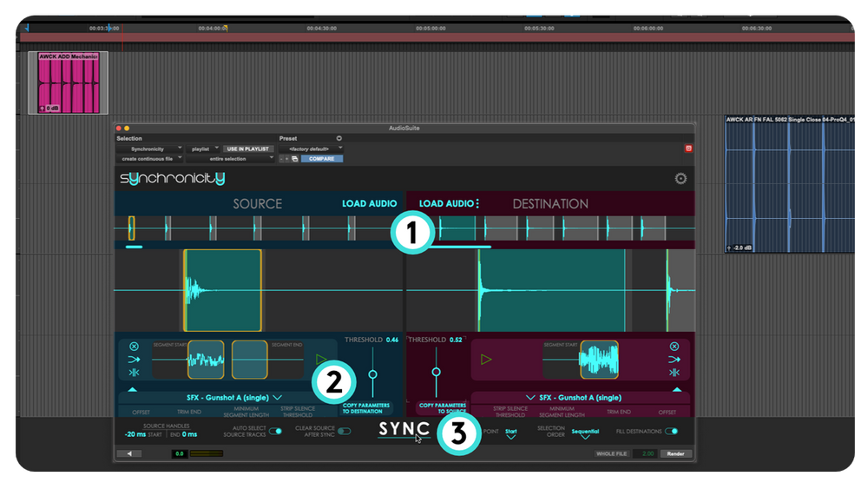Click Copy Parameters to Source
868x489 pixels.
pyautogui.click(x=443, y=408)
